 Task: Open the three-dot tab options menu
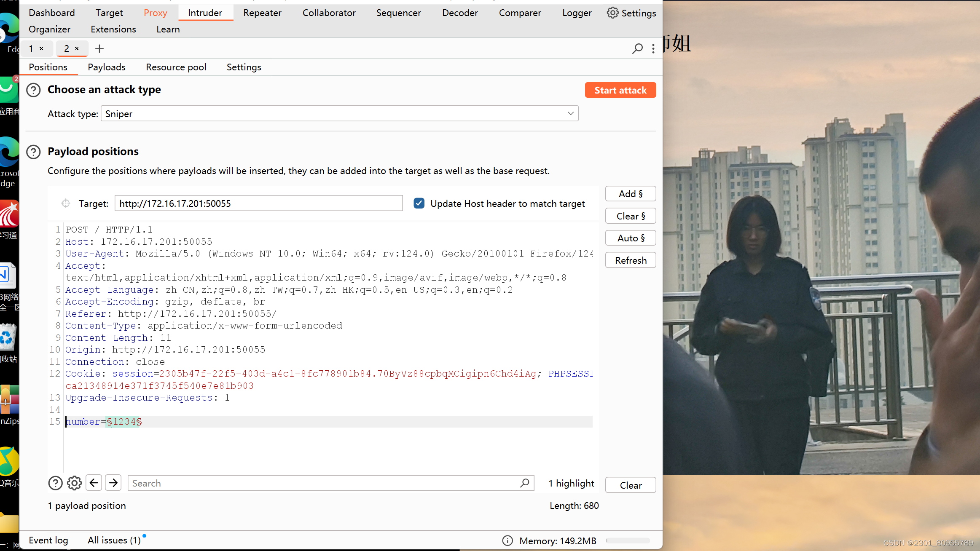tap(653, 48)
